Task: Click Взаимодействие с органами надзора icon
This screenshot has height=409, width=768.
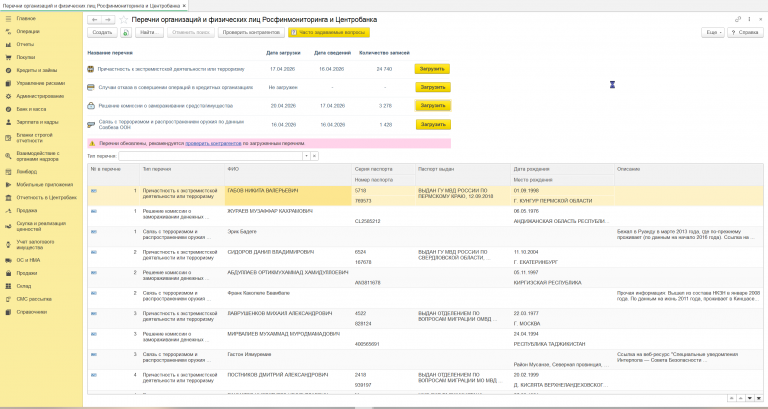Action: click(x=8, y=156)
